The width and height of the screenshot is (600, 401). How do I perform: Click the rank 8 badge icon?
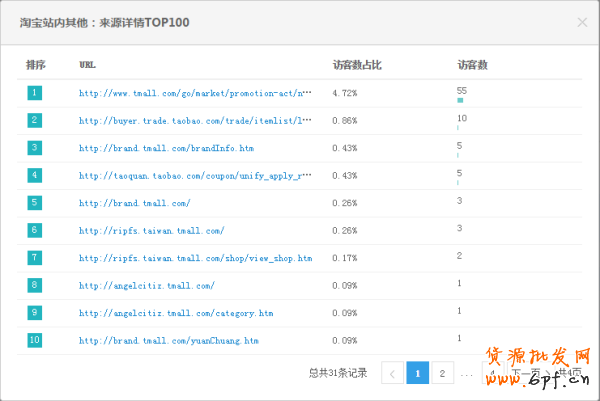click(35, 285)
